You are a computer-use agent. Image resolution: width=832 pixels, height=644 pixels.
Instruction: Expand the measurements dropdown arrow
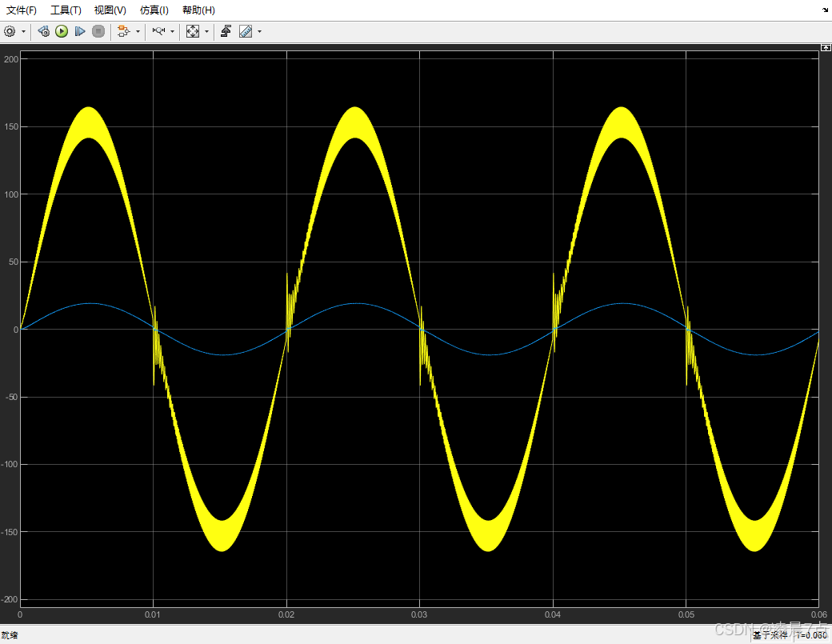point(259,32)
